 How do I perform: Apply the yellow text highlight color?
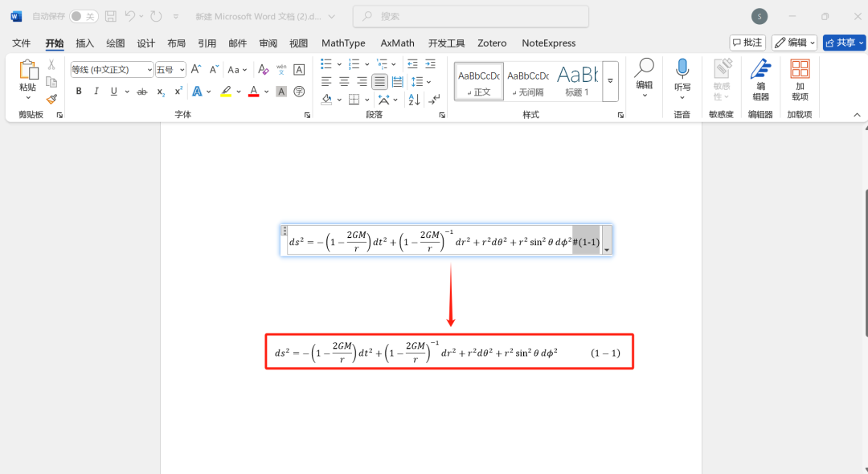point(226,92)
